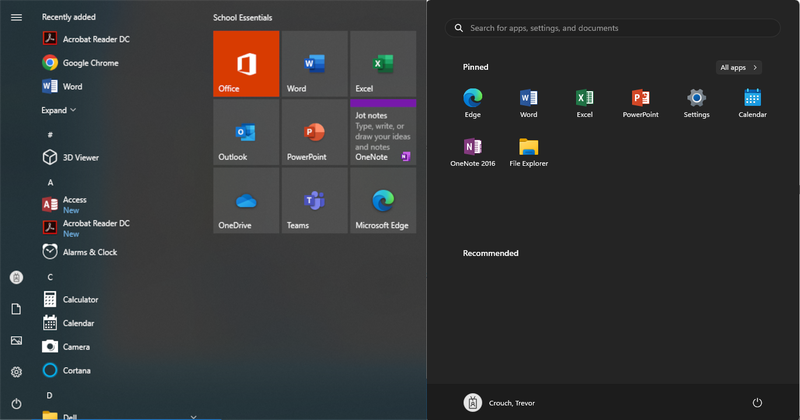The height and width of the screenshot is (420, 800).
Task: Open the Office tile in School Essentials
Action: point(245,64)
